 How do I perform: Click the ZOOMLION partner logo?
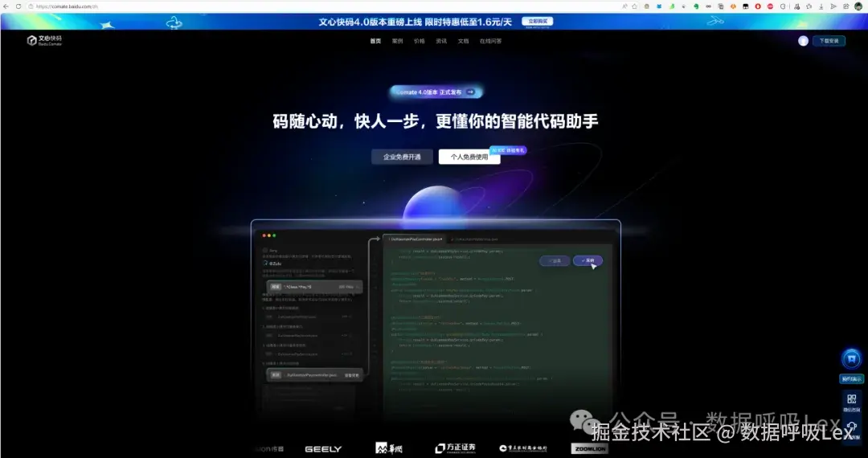click(x=590, y=448)
